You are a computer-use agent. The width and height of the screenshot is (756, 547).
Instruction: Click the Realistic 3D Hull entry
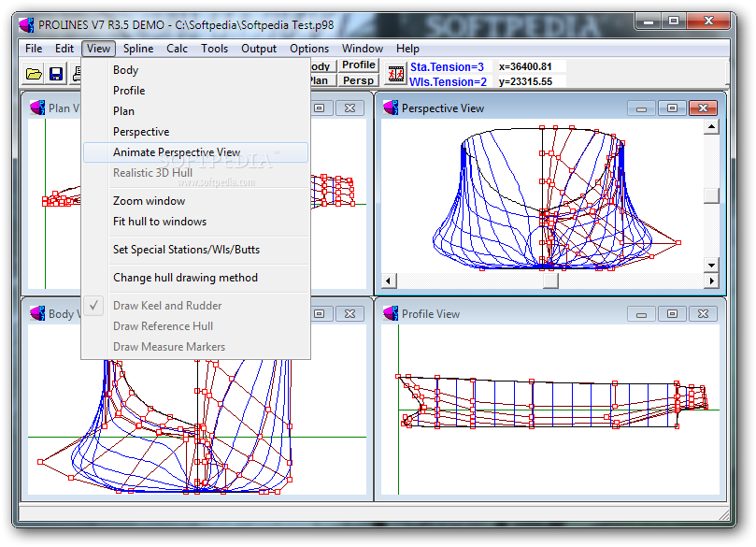click(195, 173)
